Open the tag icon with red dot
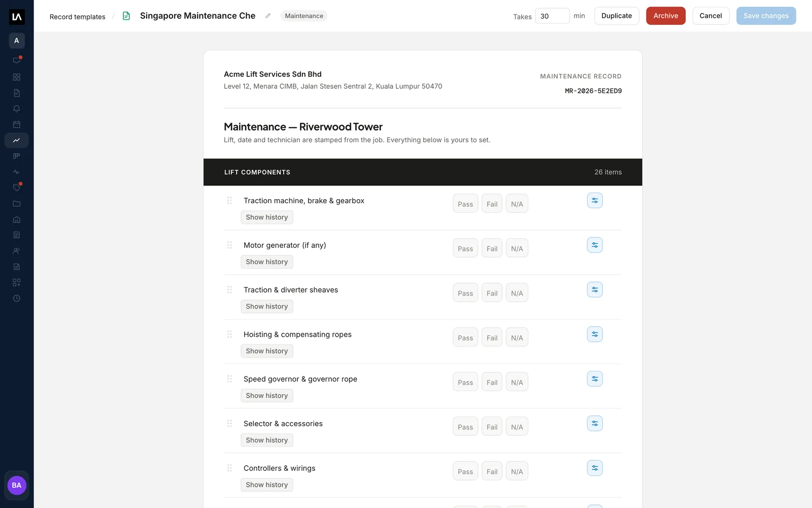The width and height of the screenshot is (812, 508). [17, 187]
